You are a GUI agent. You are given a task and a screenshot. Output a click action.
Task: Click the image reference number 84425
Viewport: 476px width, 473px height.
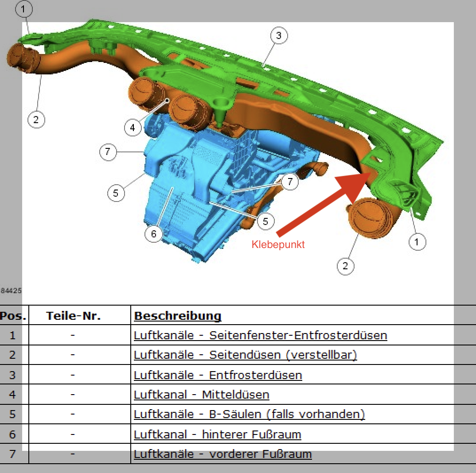point(11,291)
